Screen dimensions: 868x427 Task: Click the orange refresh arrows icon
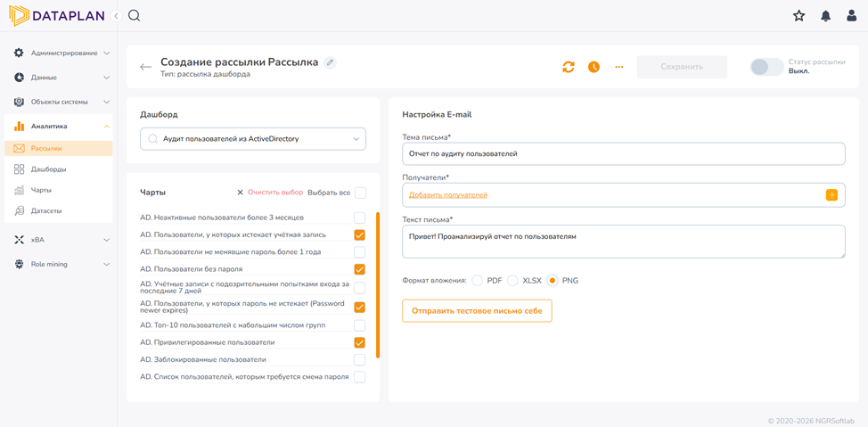(x=569, y=67)
